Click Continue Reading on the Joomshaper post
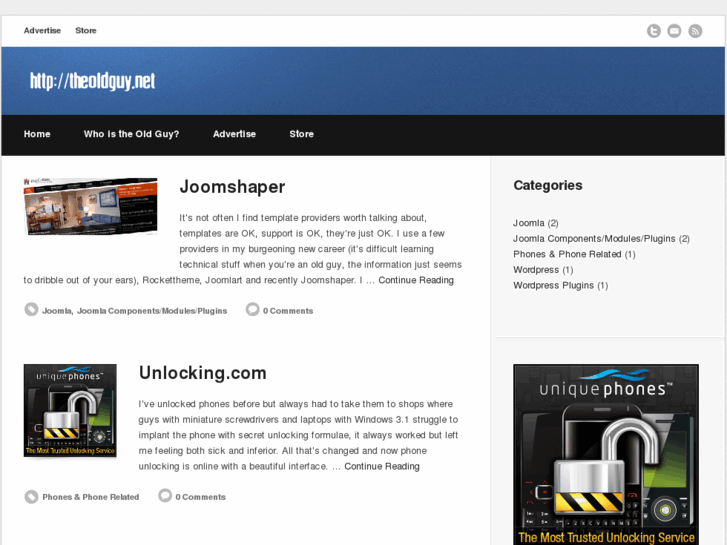 (416, 280)
